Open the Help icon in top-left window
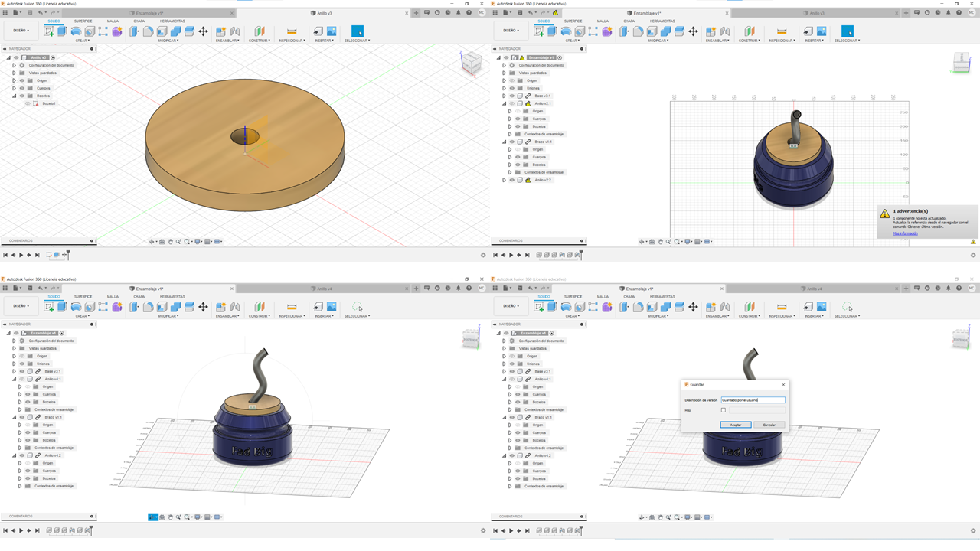 pyautogui.click(x=469, y=12)
